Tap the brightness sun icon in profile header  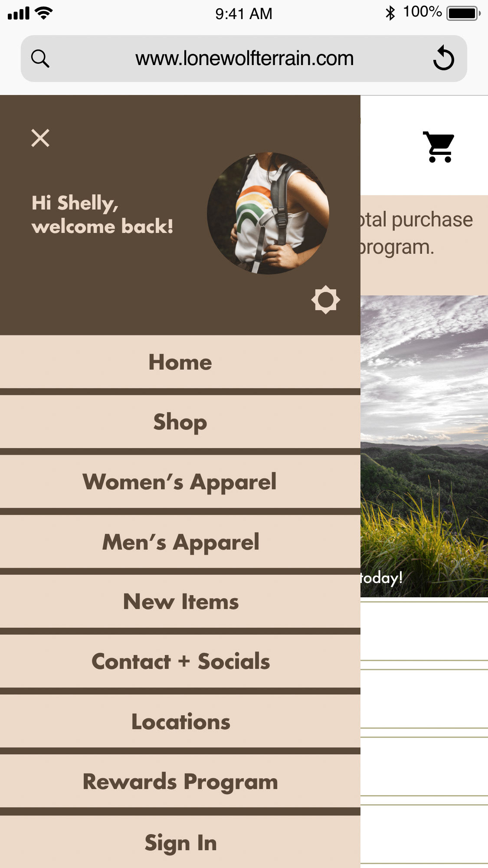(325, 300)
